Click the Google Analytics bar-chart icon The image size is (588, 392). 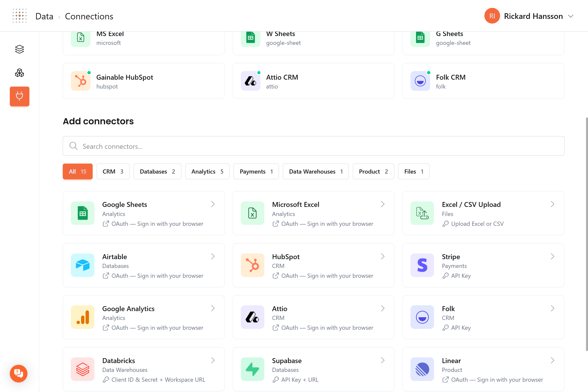82,317
